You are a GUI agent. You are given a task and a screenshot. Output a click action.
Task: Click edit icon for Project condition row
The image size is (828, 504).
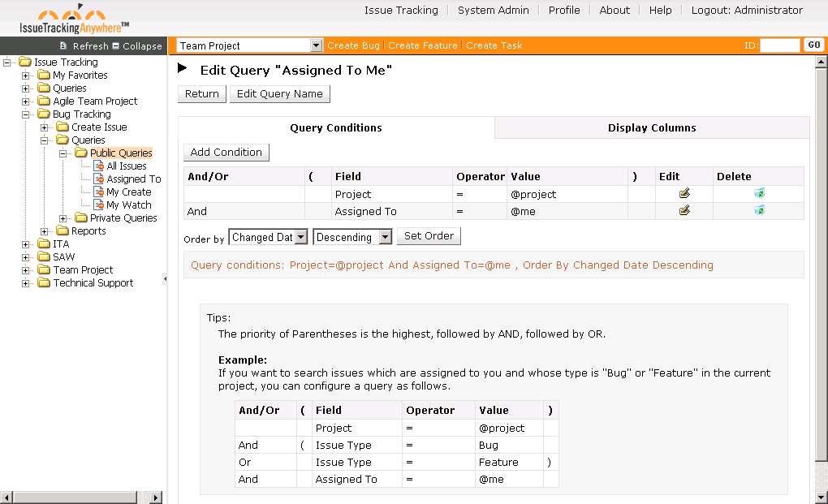[684, 194]
